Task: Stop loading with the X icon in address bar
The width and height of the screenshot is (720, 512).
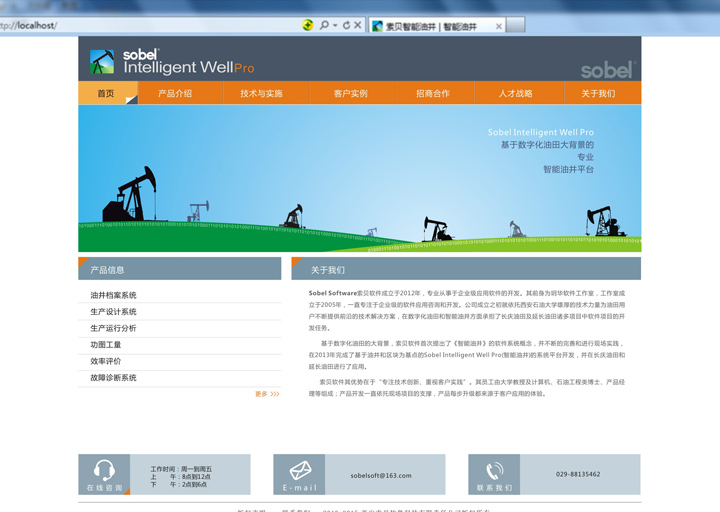Action: (358, 25)
